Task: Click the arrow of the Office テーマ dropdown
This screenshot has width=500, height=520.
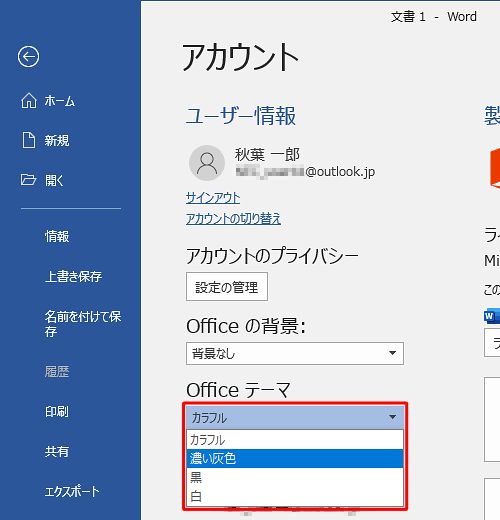Action: pos(392,417)
